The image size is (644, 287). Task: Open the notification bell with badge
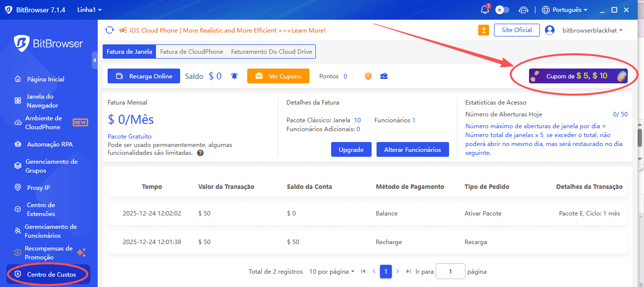[x=485, y=10]
